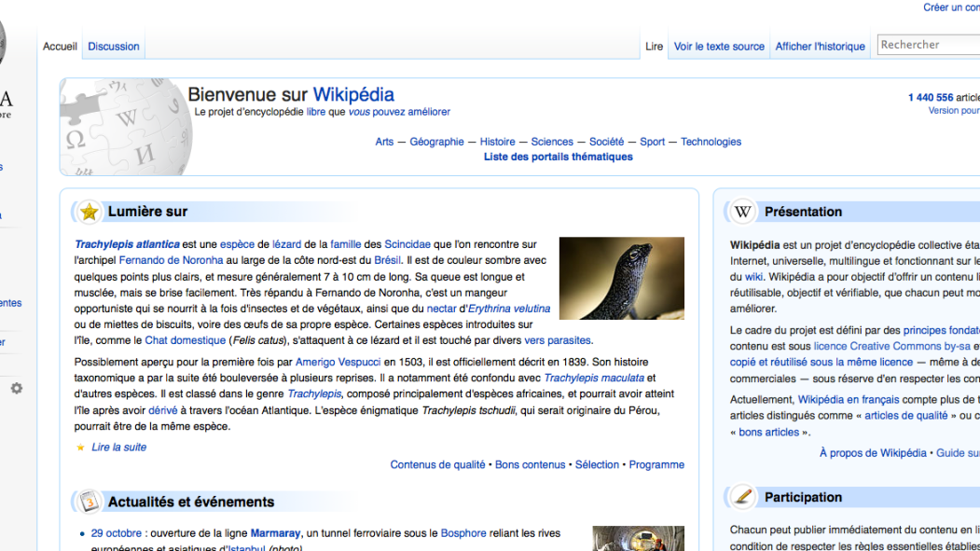Click the calendar icon beside Actualités et événements
Viewport: 980px width, 551px height.
tap(90, 502)
